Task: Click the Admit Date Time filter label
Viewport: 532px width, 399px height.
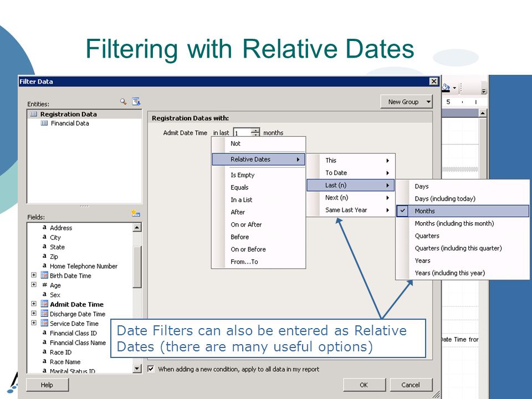Action: 185,132
